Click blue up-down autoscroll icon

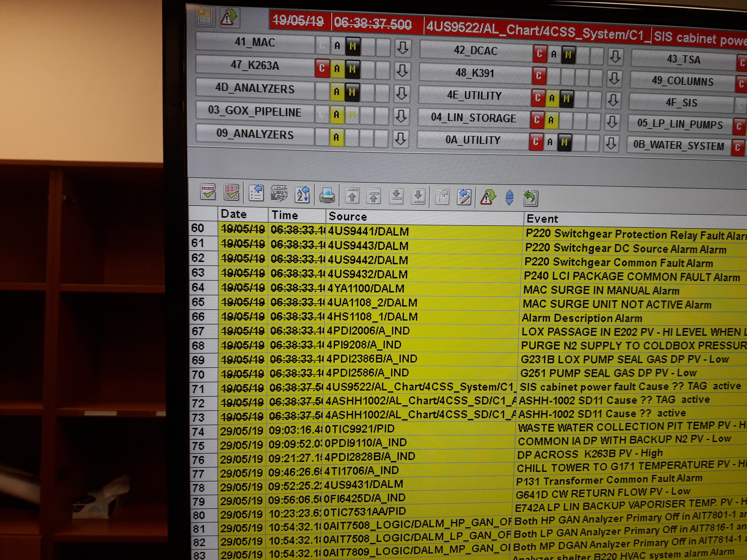pyautogui.click(x=510, y=198)
